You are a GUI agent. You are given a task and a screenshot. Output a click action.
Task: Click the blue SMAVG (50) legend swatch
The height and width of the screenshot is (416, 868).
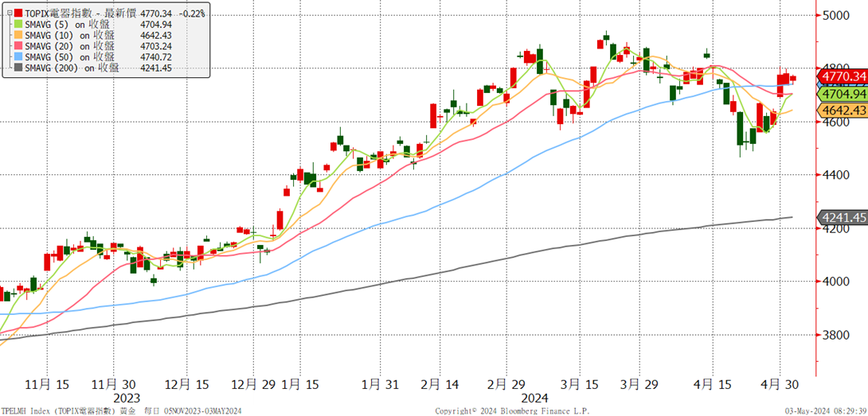click(19, 57)
